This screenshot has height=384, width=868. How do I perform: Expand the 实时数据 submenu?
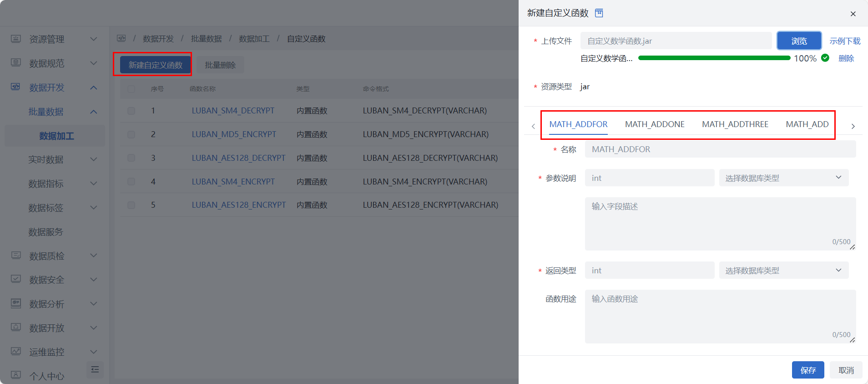(93, 159)
